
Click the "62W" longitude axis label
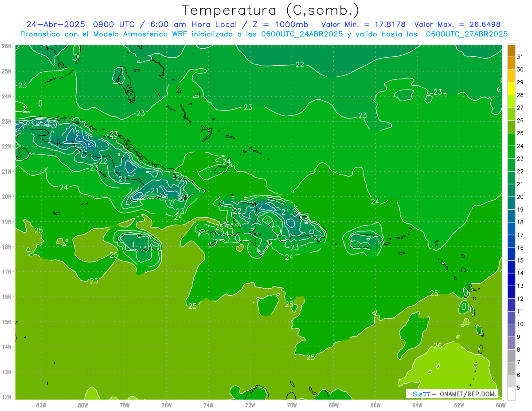459,405
